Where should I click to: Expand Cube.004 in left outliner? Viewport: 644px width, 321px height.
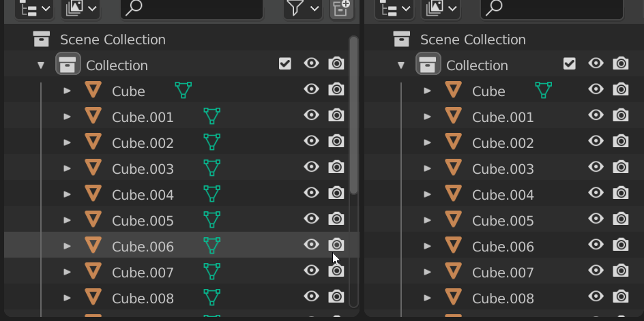tap(67, 194)
